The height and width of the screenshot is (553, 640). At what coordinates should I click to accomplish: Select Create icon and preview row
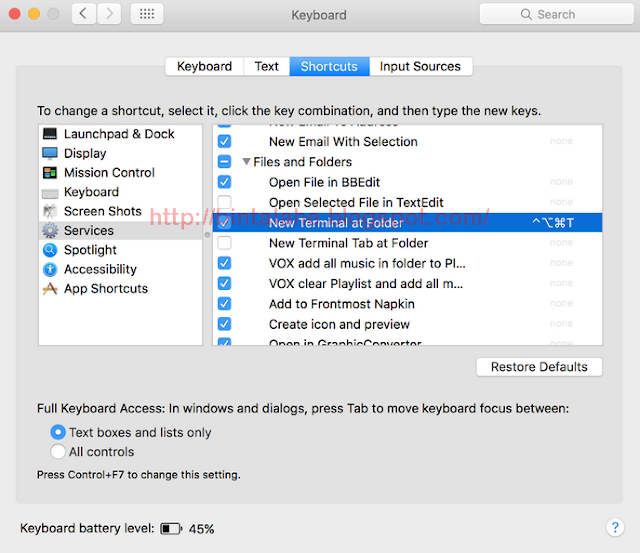click(x=407, y=324)
